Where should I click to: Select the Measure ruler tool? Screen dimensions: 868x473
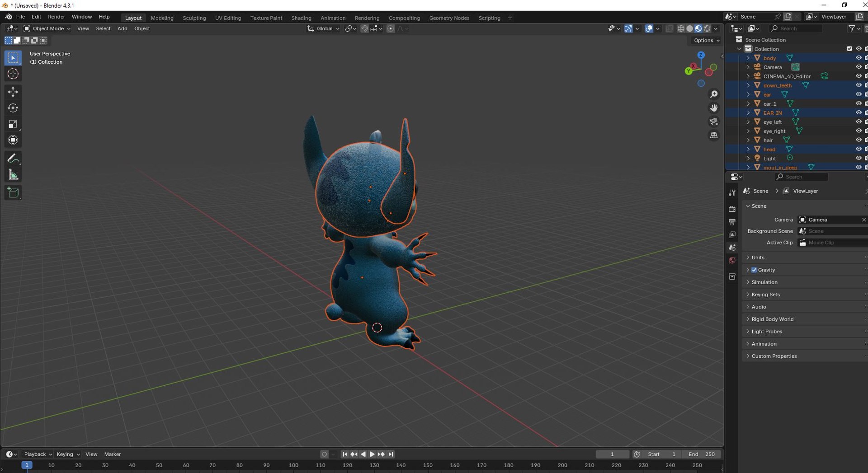pyautogui.click(x=13, y=175)
